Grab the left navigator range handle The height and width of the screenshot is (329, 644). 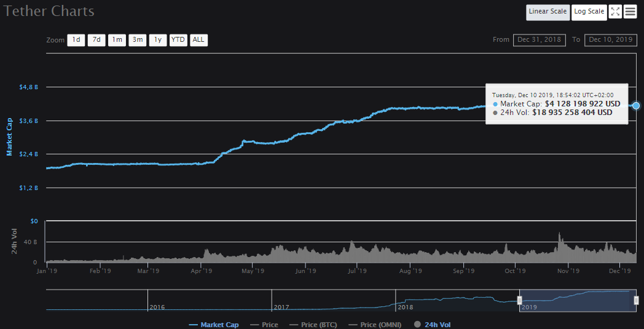pyautogui.click(x=519, y=301)
